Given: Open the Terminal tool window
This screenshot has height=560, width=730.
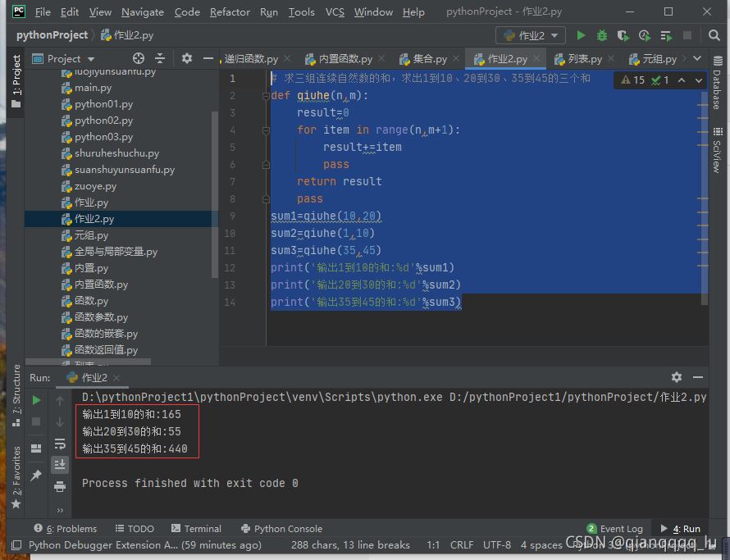Looking at the screenshot, I should click(196, 529).
